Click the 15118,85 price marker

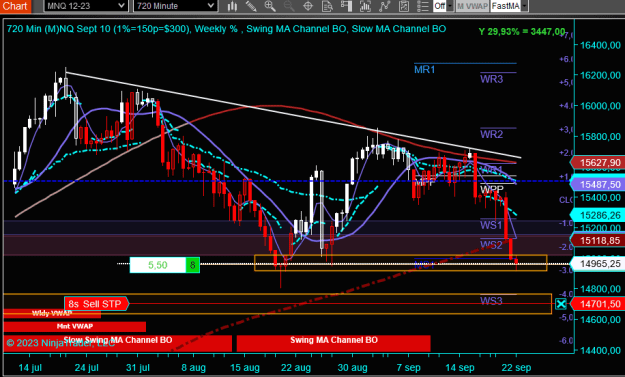(598, 241)
